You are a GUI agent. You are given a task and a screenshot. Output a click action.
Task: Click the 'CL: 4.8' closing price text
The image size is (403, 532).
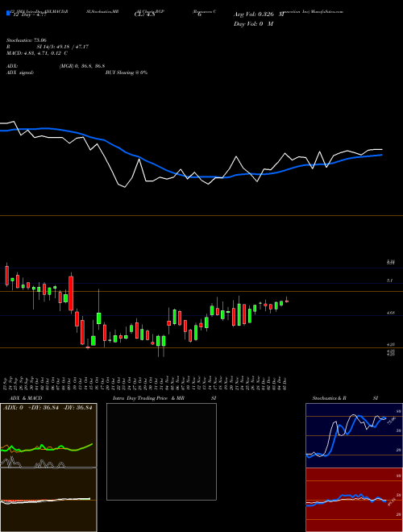(145, 15)
